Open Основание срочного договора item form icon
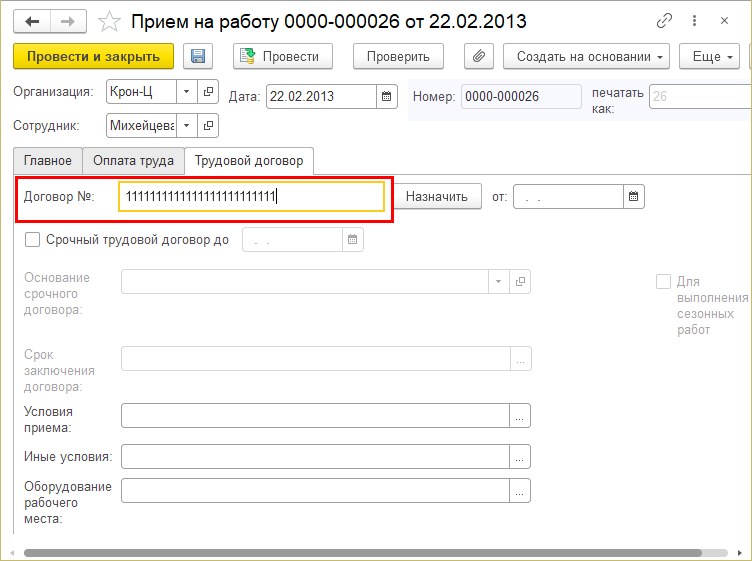This screenshot has width=752, height=561. [x=520, y=281]
